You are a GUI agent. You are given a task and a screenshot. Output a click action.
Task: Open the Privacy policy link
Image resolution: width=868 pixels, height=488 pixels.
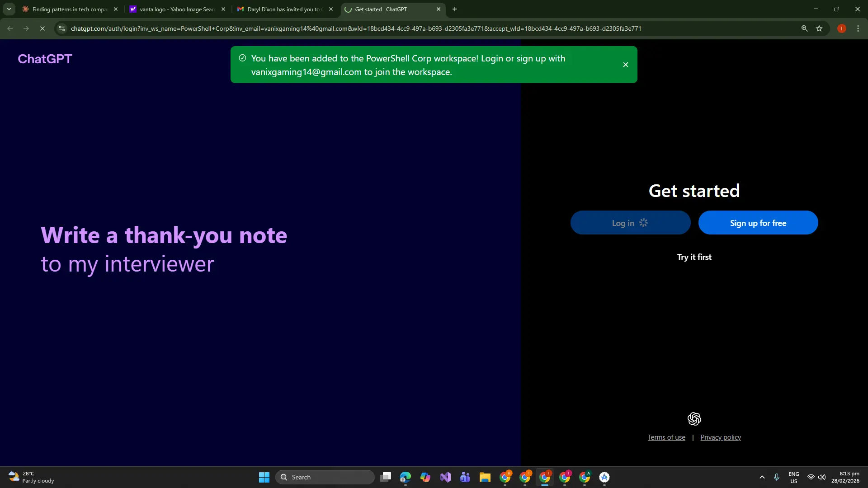(721, 437)
